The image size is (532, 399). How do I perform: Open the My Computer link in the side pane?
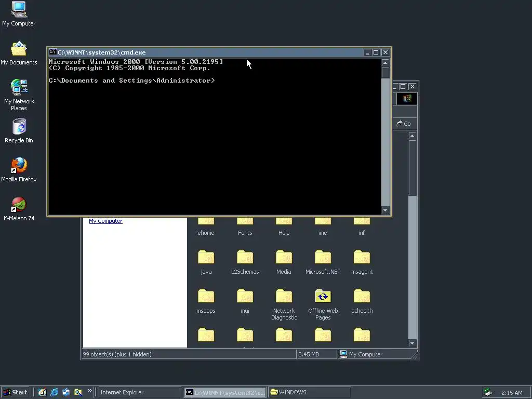(105, 221)
